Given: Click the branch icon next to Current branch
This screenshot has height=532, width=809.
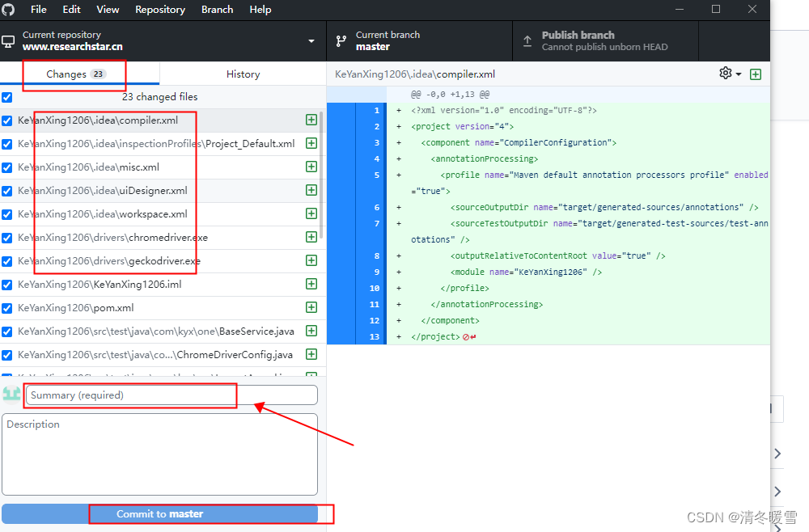Looking at the screenshot, I should click(x=341, y=40).
